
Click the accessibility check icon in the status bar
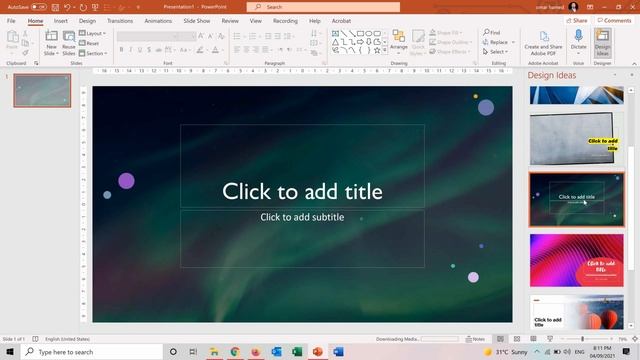(x=36, y=339)
